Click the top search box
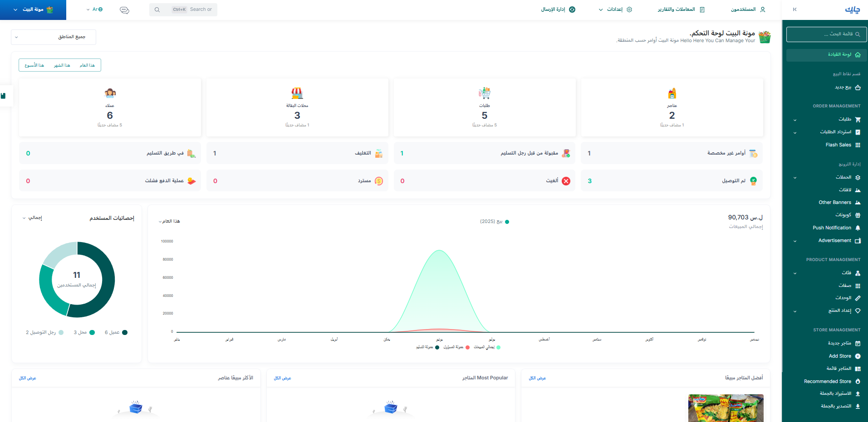Screen dimensions: 868x422 pos(183,10)
